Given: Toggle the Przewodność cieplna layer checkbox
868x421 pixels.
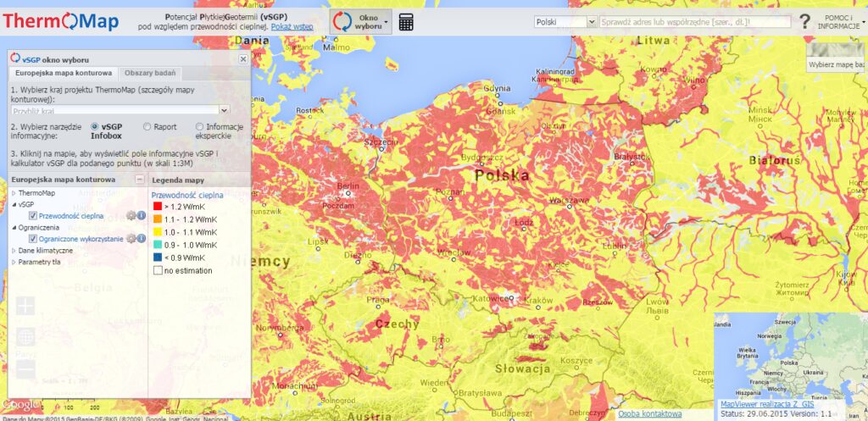Looking at the screenshot, I should [x=33, y=216].
